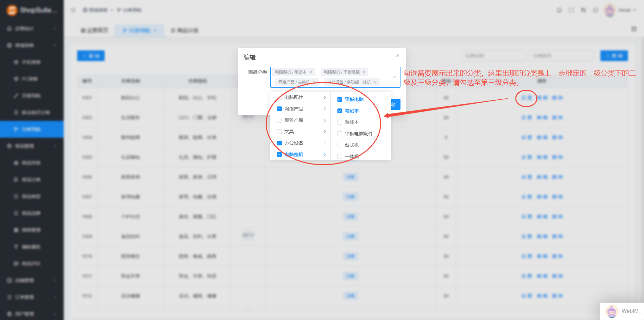Check the 游戏本 checkbox
The width and height of the screenshot is (644, 320).
point(340,122)
